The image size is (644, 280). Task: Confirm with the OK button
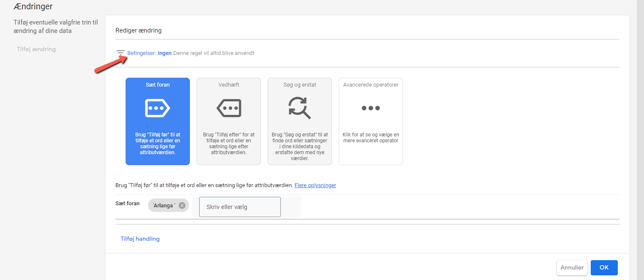(x=604, y=267)
